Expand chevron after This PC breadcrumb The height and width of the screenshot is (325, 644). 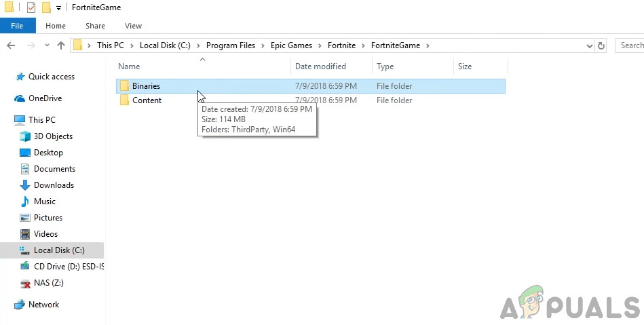click(x=132, y=45)
